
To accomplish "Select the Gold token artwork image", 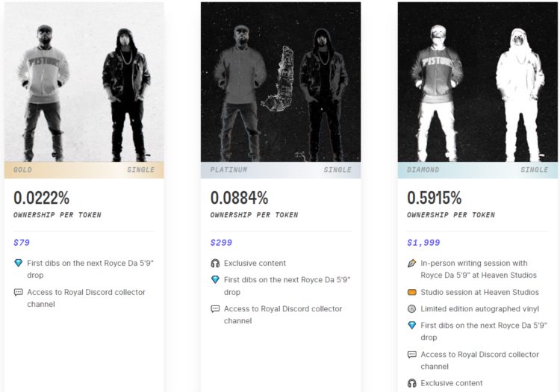I will 84,82.
